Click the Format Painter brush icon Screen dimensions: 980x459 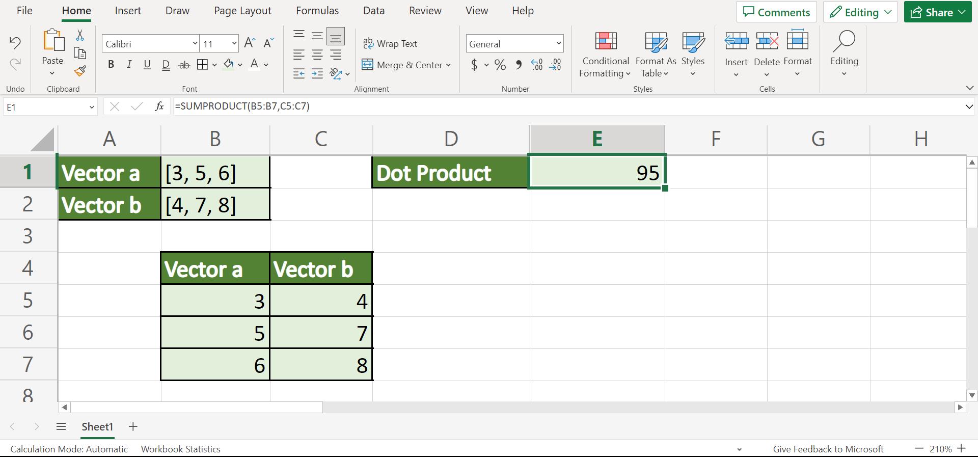point(80,71)
